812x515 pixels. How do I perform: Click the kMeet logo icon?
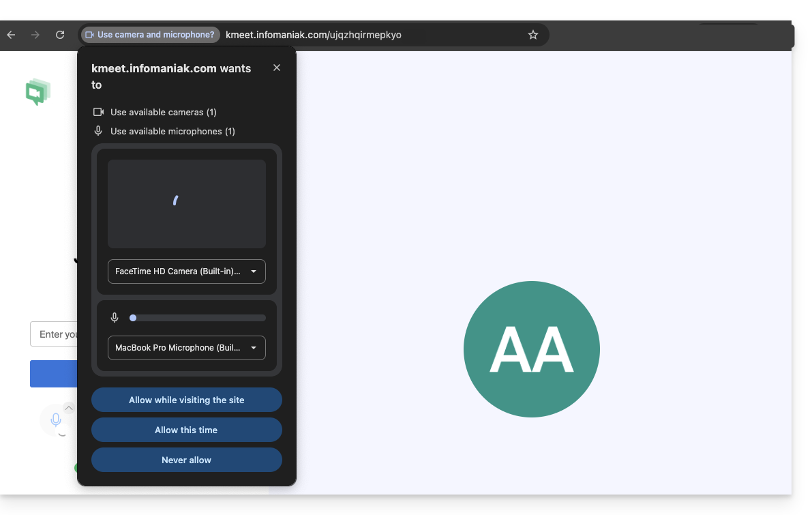38,92
